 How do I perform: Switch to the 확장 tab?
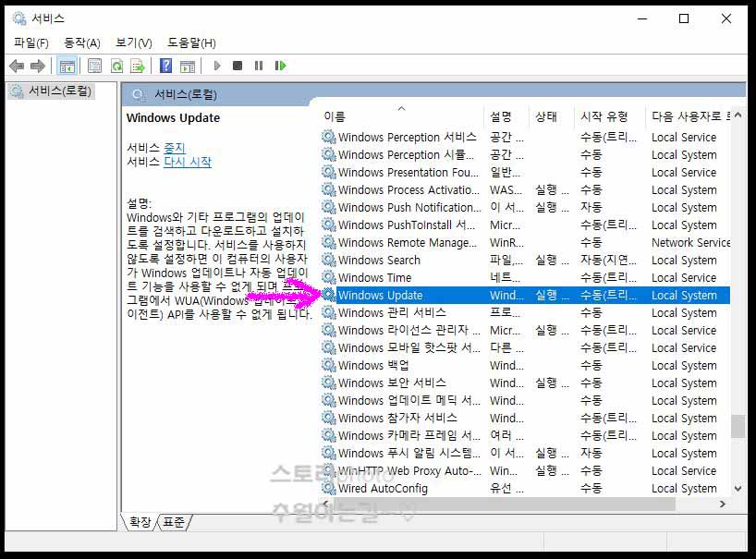[x=140, y=522]
